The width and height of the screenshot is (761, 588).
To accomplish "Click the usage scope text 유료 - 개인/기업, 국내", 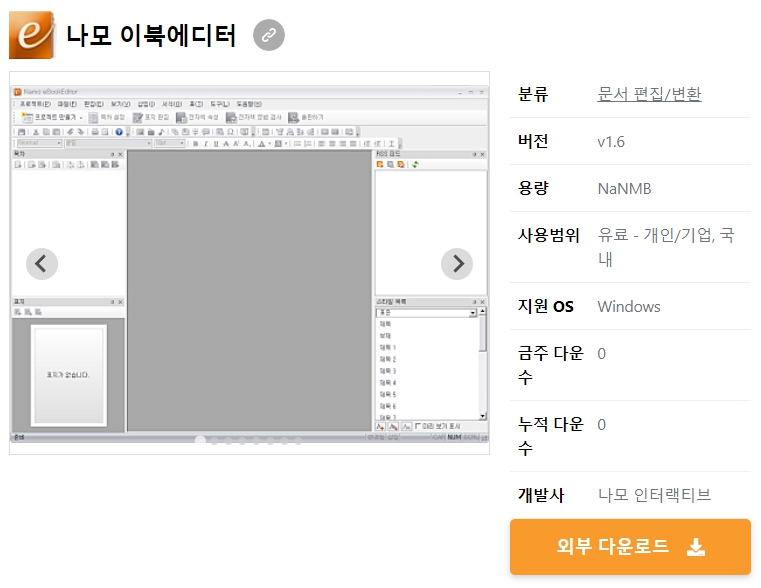I will point(665,247).
